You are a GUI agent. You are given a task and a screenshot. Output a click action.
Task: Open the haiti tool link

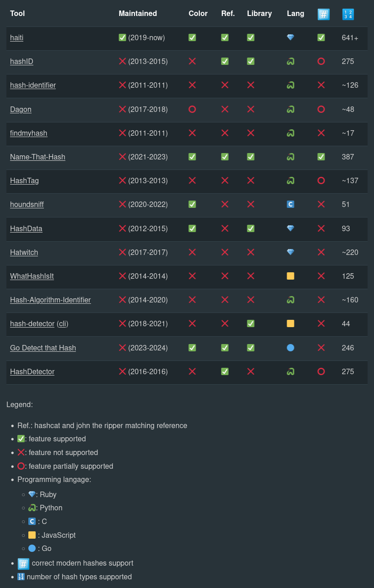[16, 37]
